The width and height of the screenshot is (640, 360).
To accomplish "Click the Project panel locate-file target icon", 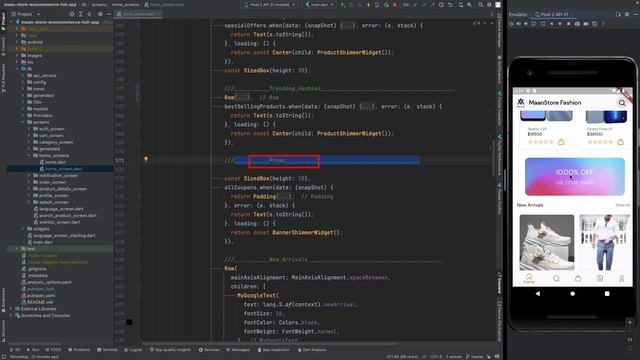I will point(72,14).
